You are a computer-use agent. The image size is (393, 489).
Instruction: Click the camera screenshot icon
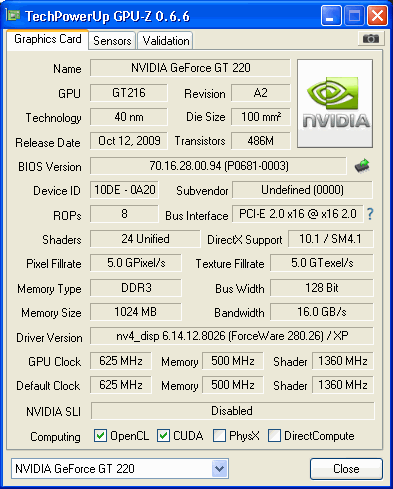pos(371,39)
